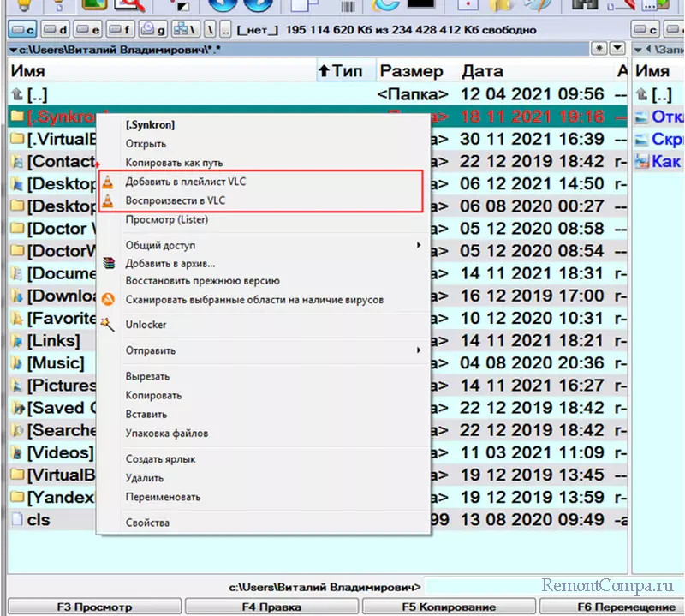The height and width of the screenshot is (616, 685).
Task: Click the 'Дата' column header
Action: point(480,71)
